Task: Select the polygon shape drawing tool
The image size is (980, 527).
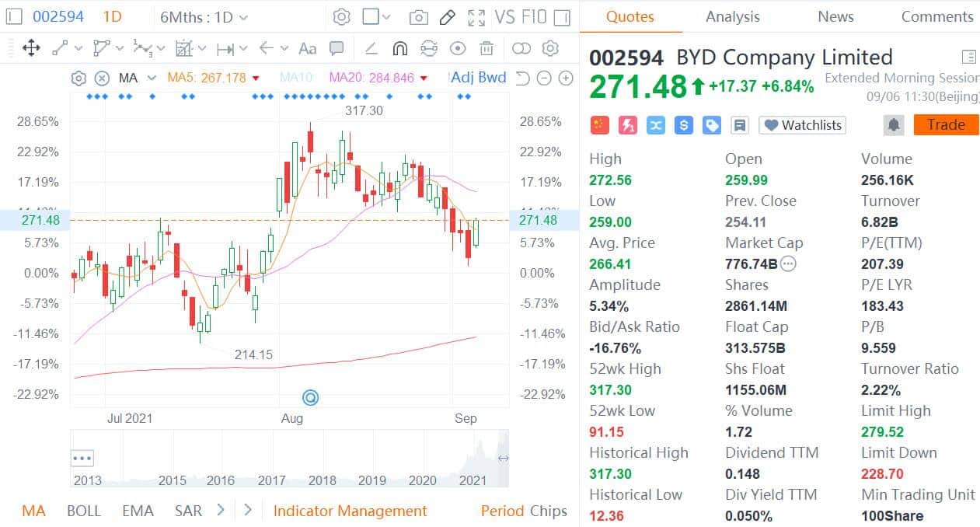Action: coord(101,48)
